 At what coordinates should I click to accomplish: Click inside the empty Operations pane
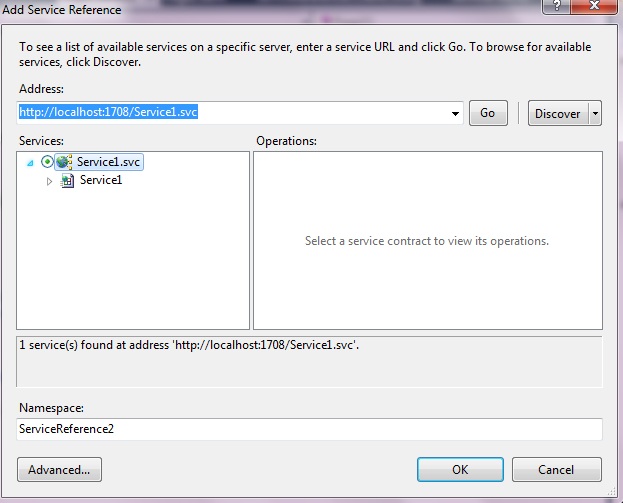coord(427,280)
